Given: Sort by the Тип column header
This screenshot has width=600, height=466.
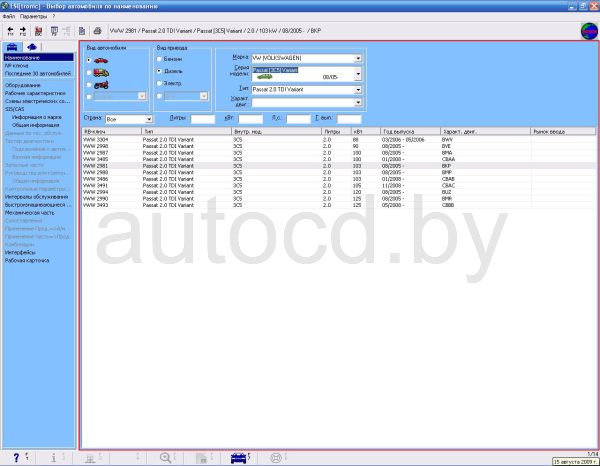Looking at the screenshot, I should [x=186, y=132].
